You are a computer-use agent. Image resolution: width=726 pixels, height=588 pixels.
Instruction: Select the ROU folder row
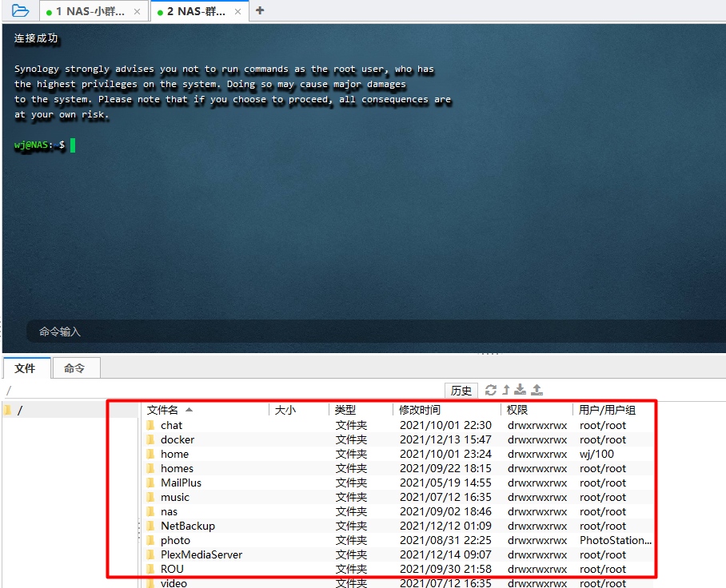click(398, 569)
